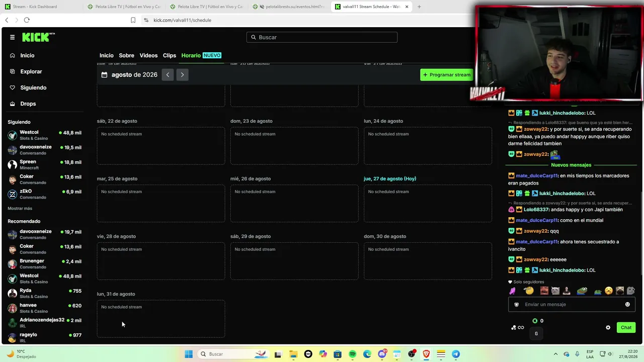Open Siguiendo in the left sidebar
Screen dimensions: 644x362
(x=33, y=87)
